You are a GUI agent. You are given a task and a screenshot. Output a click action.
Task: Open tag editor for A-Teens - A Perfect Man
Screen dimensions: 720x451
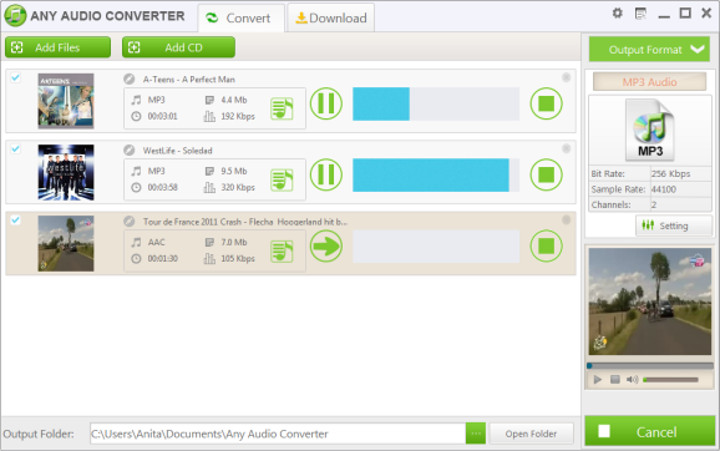click(x=281, y=109)
